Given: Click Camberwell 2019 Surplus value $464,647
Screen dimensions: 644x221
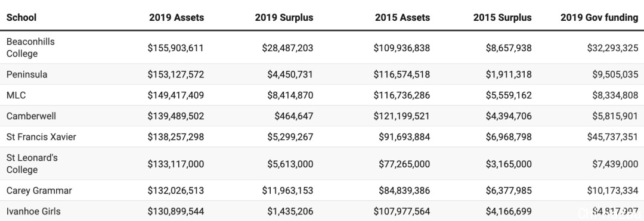Looking at the screenshot, I should [293, 116].
